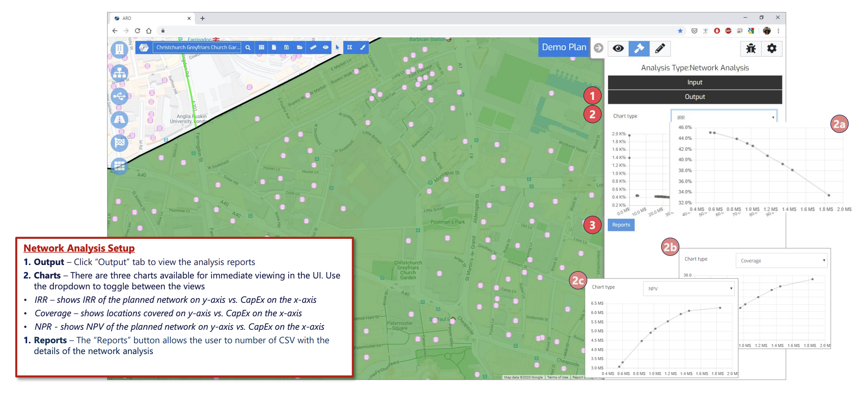The image size is (868, 393).
Task: Open the road layer panel
Action: pos(119,120)
